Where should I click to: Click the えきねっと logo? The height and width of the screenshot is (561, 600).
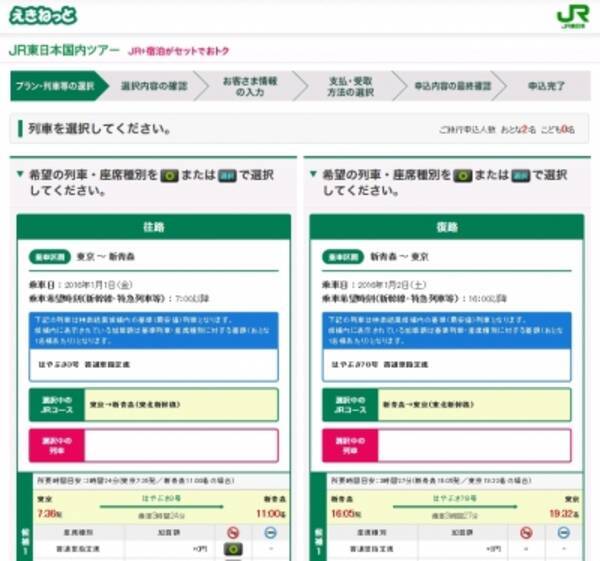pyautogui.click(x=43, y=16)
